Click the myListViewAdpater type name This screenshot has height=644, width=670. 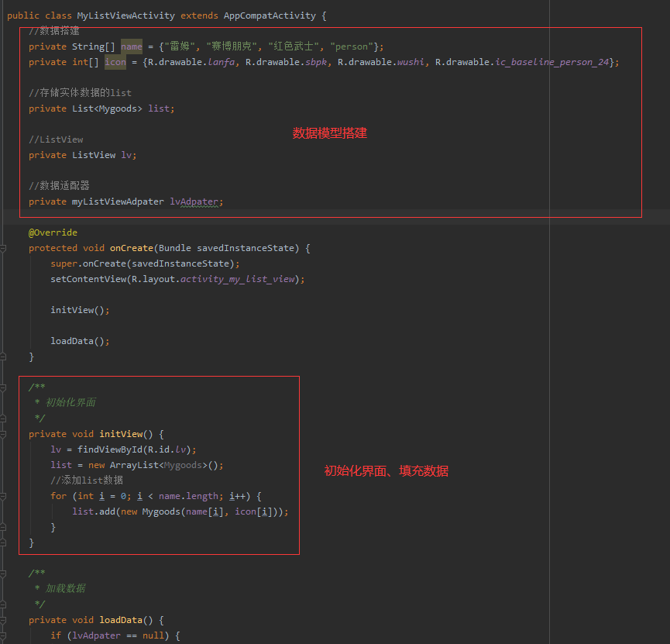(x=118, y=201)
